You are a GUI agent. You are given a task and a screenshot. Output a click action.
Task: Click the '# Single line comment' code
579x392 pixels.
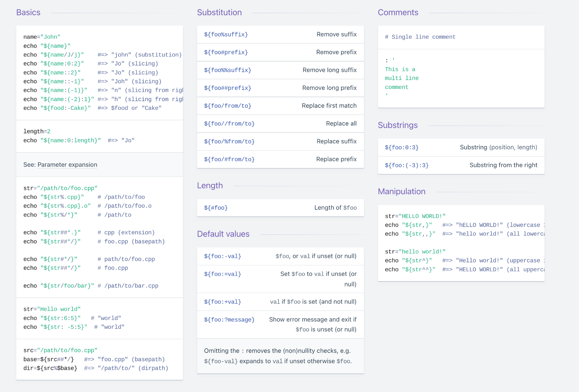pos(420,37)
